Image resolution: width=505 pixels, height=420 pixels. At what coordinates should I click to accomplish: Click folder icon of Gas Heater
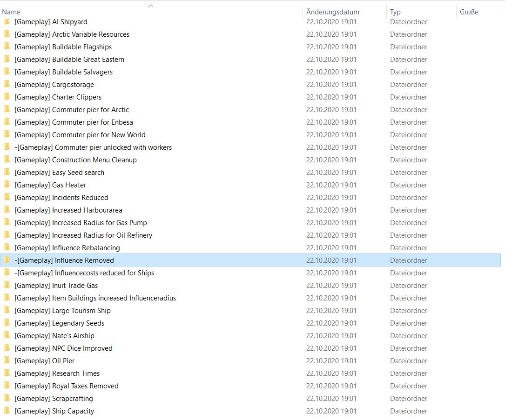pyautogui.click(x=7, y=185)
